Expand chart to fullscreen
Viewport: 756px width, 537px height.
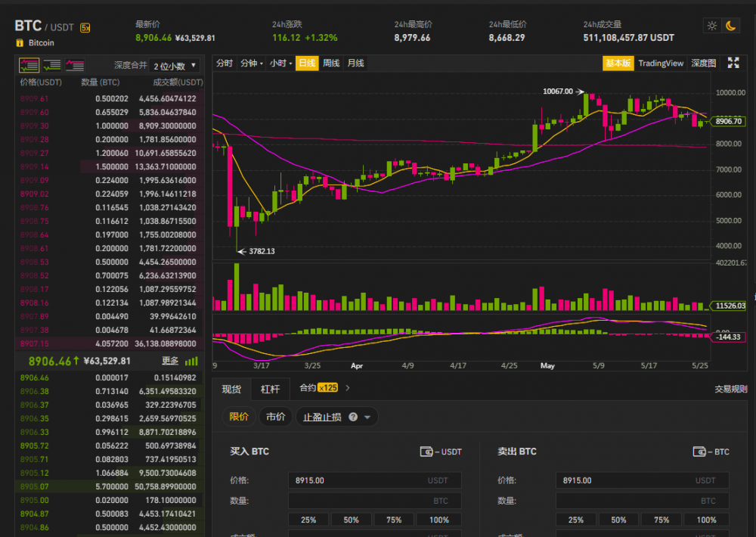[733, 63]
